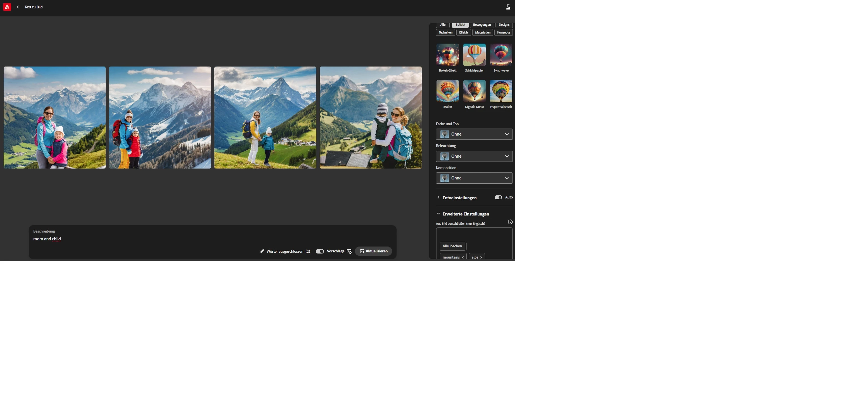868x405 pixels.
Task: Remove the alps excluded word tag
Action: click(x=481, y=257)
